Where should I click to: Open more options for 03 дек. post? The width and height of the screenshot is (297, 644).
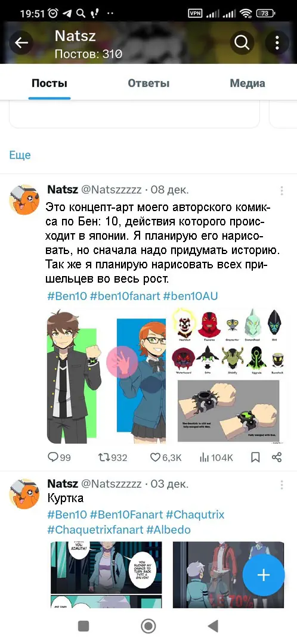282,485
